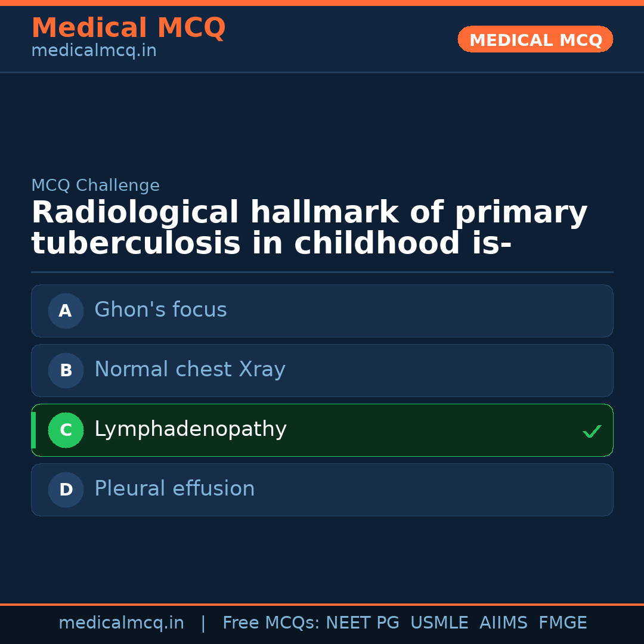Click the tuberculosis question heading text
The image size is (644, 644).
click(309, 228)
